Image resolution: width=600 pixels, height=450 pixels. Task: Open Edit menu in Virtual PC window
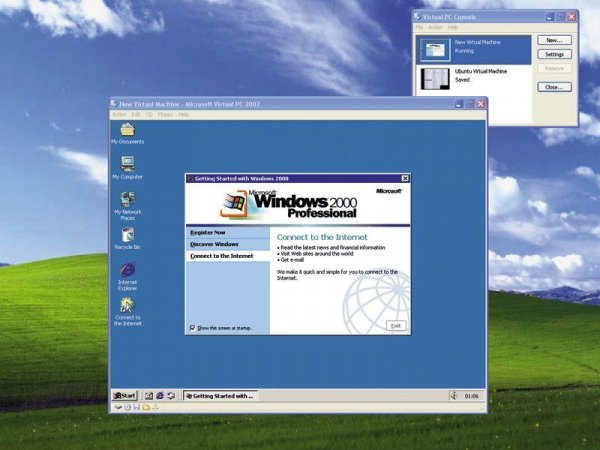coord(136,114)
